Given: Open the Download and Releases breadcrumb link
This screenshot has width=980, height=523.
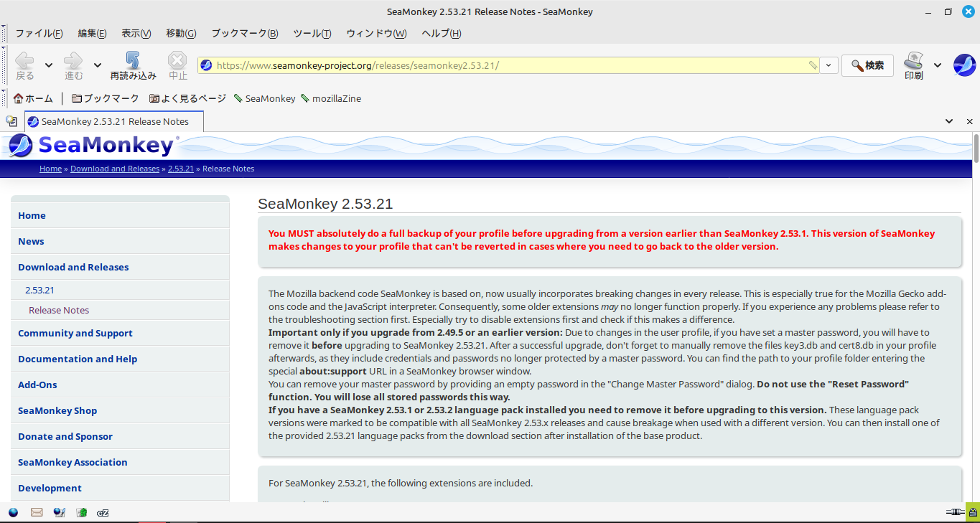Looking at the screenshot, I should coord(115,169).
